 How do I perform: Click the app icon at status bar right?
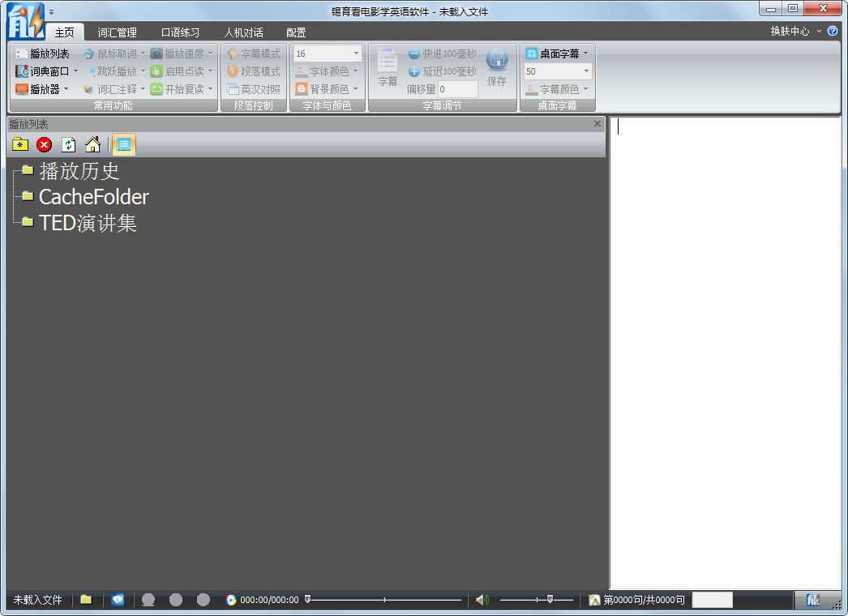(813, 600)
